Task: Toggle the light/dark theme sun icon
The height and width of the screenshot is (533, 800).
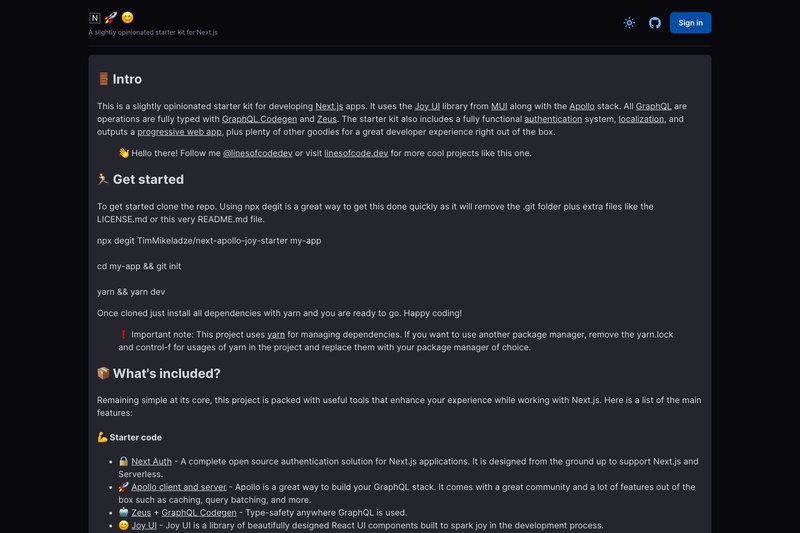Action: pyautogui.click(x=629, y=23)
